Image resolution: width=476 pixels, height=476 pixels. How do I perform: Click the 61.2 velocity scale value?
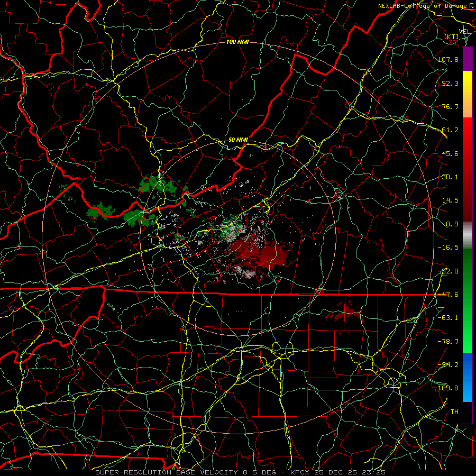click(450, 130)
